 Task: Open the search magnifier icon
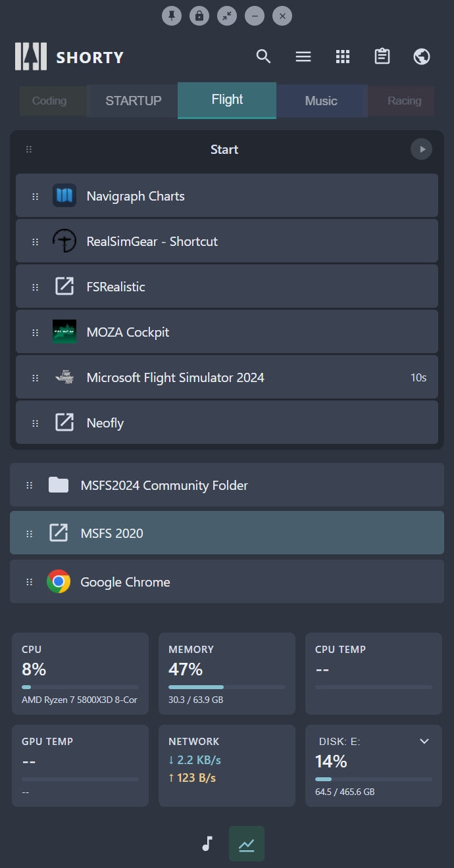[x=263, y=57]
